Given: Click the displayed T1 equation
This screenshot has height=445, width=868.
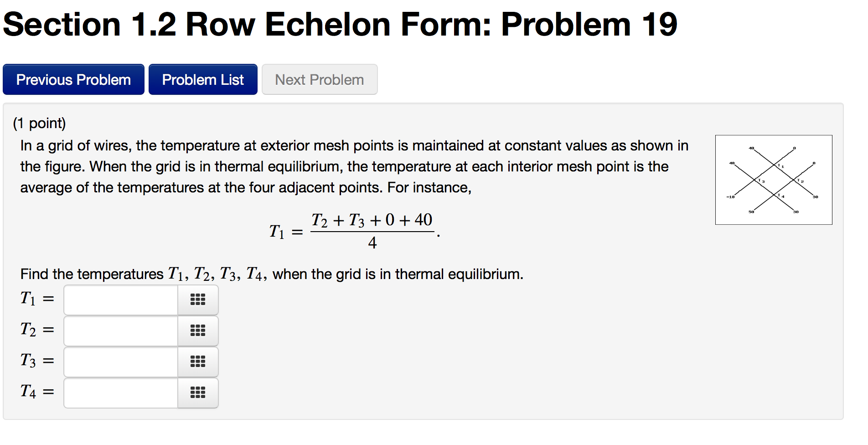Looking at the screenshot, I should coord(353,230).
